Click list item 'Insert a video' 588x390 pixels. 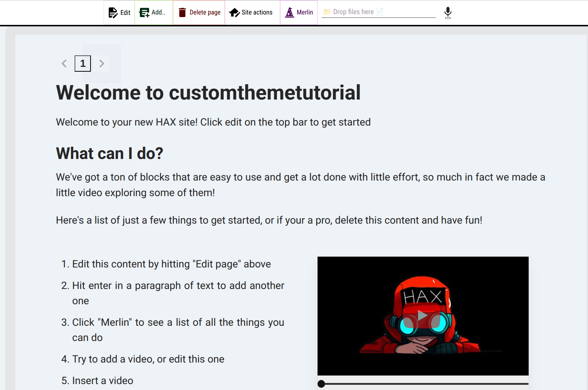click(102, 380)
